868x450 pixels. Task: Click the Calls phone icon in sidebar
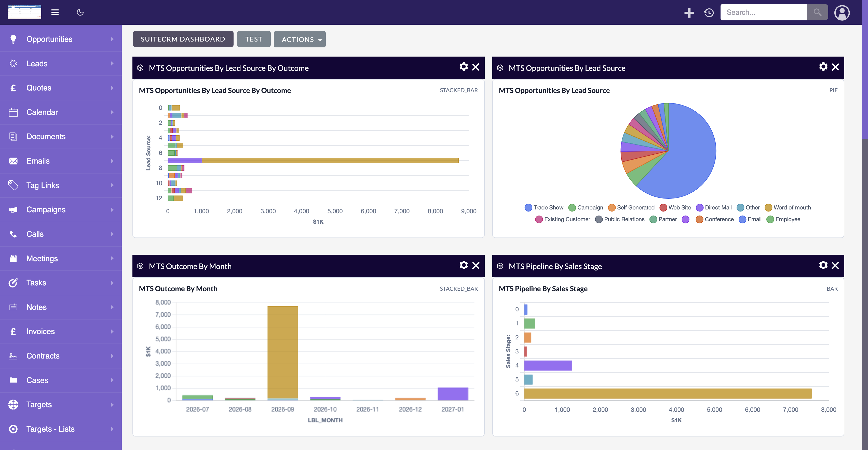[13, 234]
